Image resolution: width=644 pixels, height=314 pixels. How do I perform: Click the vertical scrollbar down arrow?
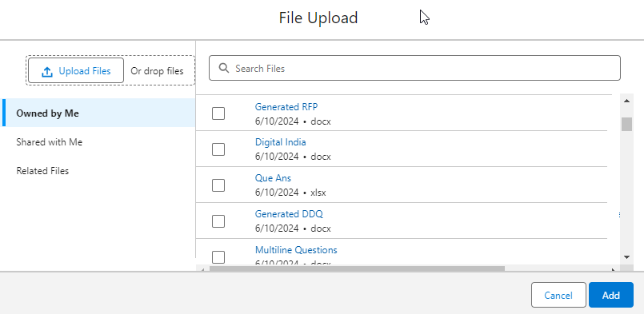click(x=626, y=257)
